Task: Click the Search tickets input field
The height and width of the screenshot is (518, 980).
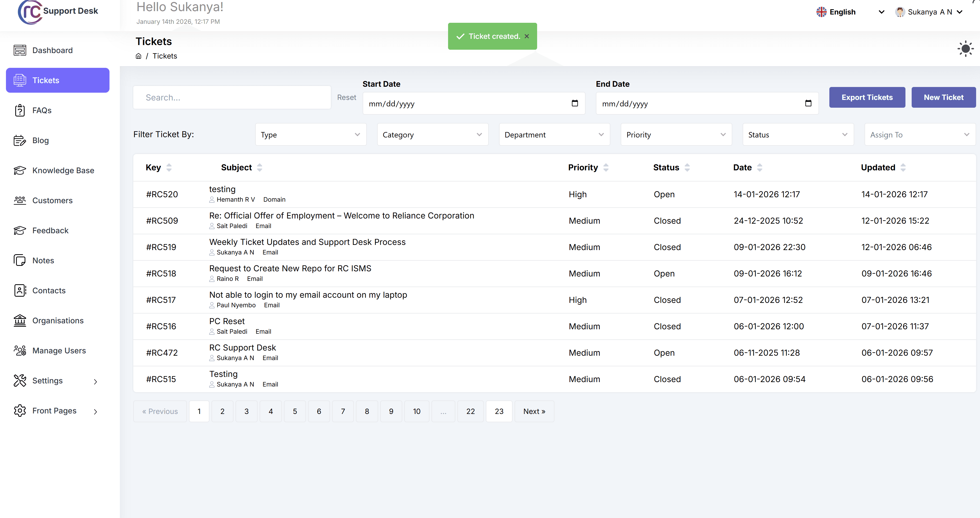Action: click(x=232, y=97)
